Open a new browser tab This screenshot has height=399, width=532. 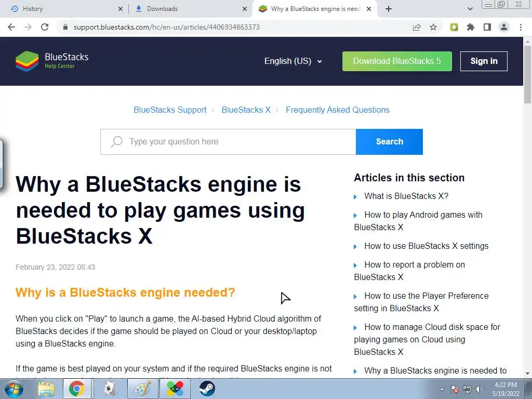389,9
